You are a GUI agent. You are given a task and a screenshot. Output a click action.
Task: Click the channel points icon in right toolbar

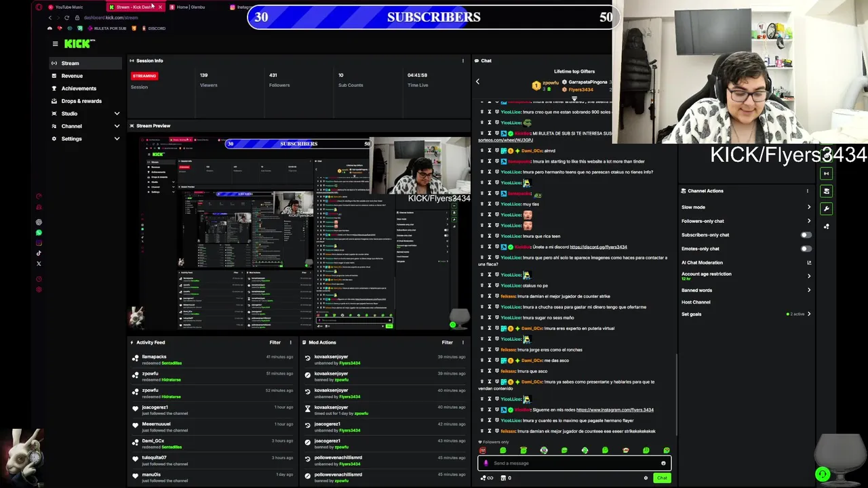826,226
